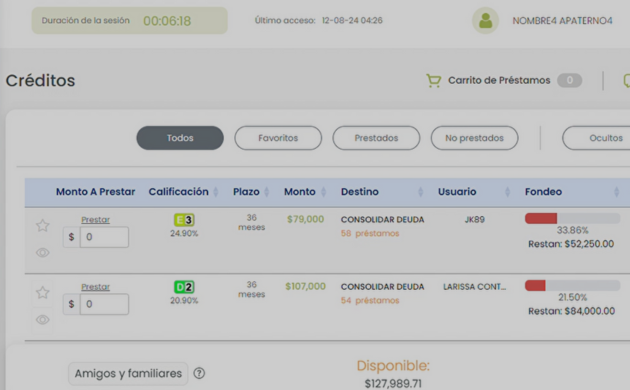Click the 21.50% funding progress bar
The image size is (630, 390).
573,286
